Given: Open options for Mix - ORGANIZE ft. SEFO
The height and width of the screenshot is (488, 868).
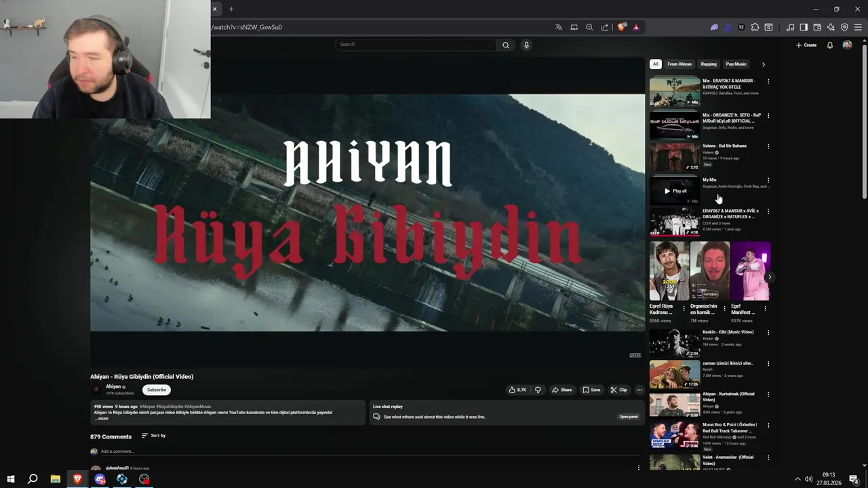Looking at the screenshot, I should [768, 116].
